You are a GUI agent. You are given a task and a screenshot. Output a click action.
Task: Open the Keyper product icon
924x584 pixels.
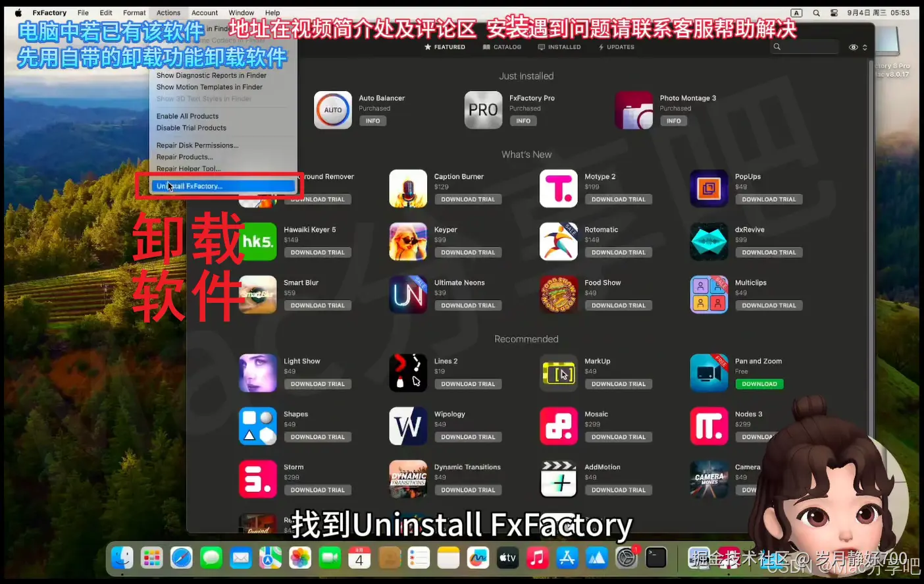[408, 241]
